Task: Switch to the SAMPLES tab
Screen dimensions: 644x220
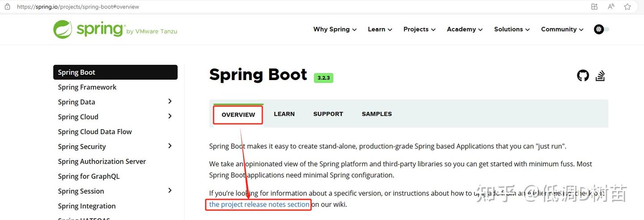Action: click(377, 114)
